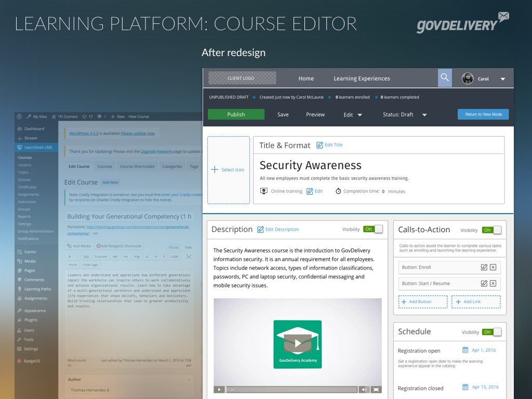This screenshot has height=399, width=532.
Task: Click the search magnifier icon in header
Action: coord(445,78)
